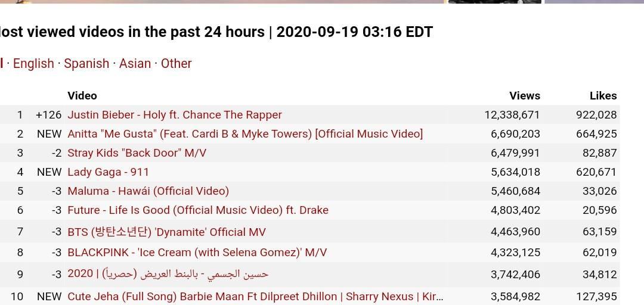Switch to the English filter tab
The image size is (644, 305).
point(33,64)
